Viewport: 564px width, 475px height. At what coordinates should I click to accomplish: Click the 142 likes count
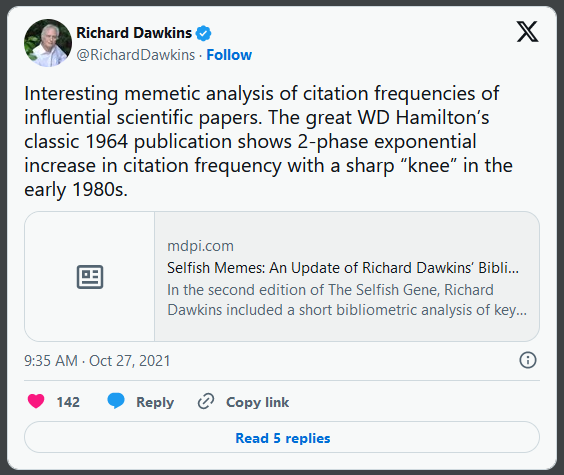click(68, 402)
